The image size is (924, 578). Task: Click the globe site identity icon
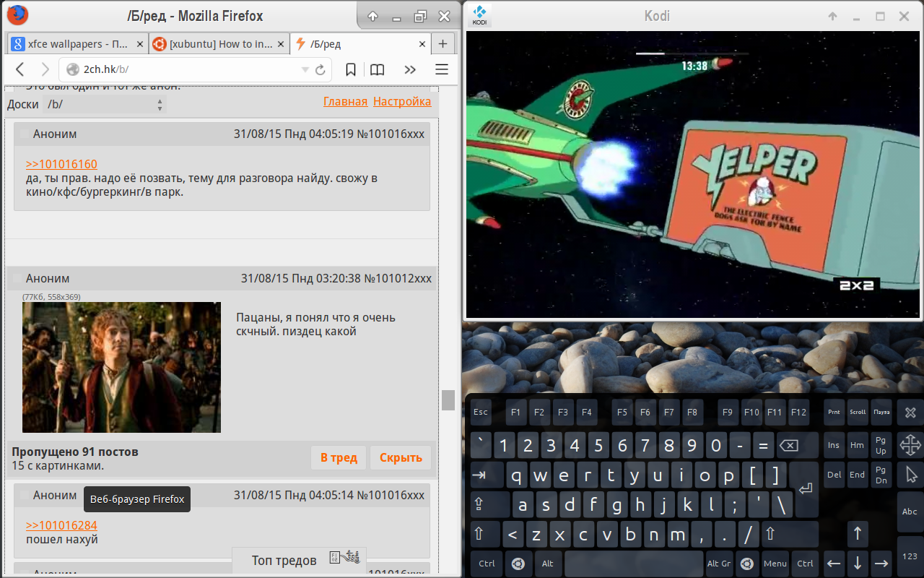point(72,69)
